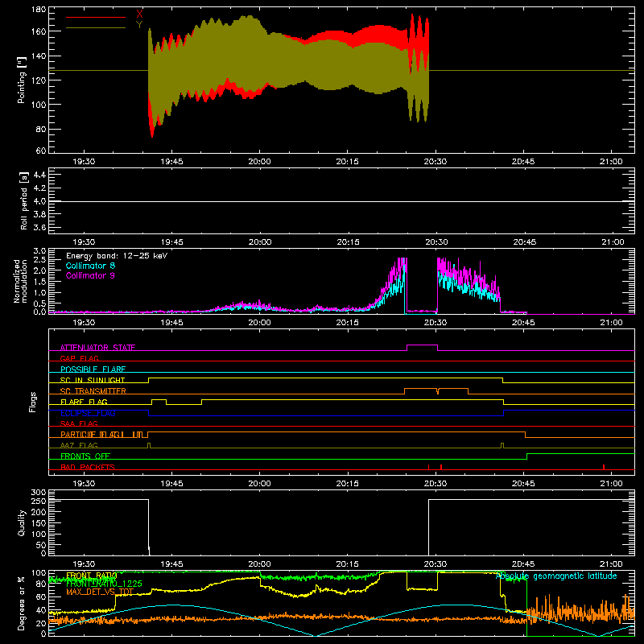
Task: Click the 3.6 tick on the Roll period axis
Action: coord(39,227)
